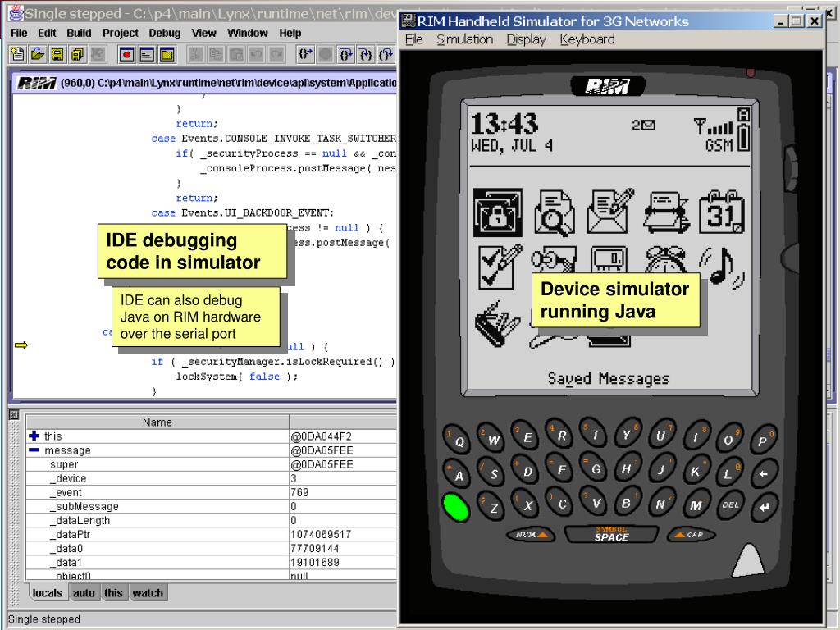The image size is (840, 630).
Task: Open the Swiss army knife Options icon
Action: [x=498, y=323]
